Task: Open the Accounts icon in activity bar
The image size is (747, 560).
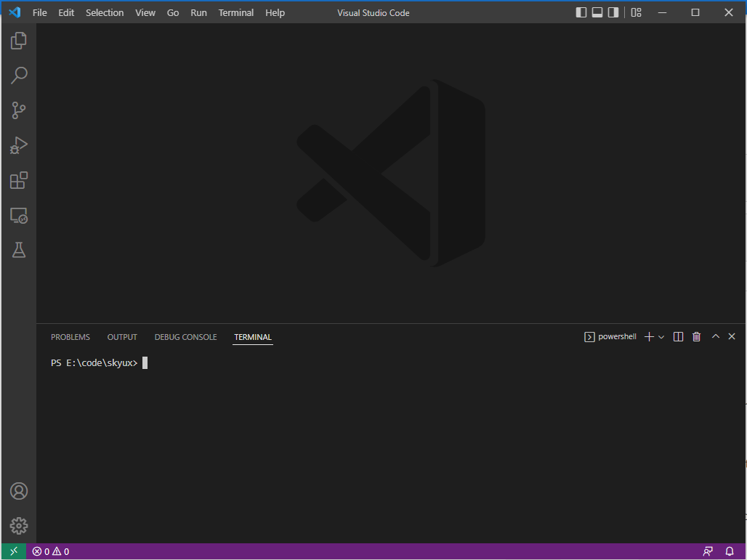Action: click(19, 491)
